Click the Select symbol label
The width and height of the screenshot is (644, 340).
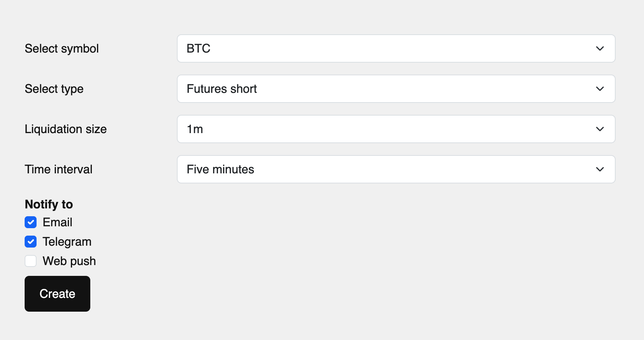tap(62, 48)
